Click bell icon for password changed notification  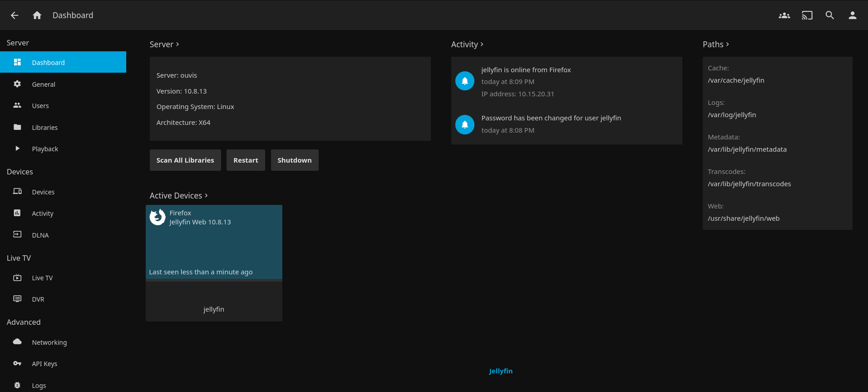pos(465,125)
